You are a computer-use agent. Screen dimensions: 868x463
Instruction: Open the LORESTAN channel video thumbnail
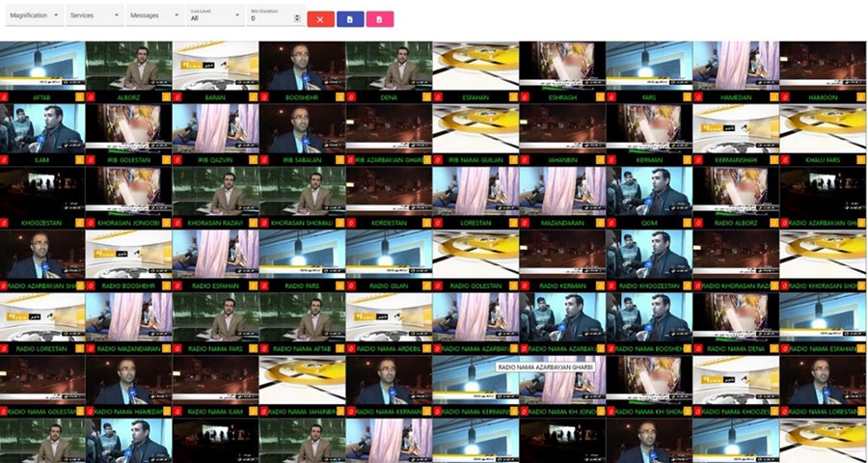[475, 192]
